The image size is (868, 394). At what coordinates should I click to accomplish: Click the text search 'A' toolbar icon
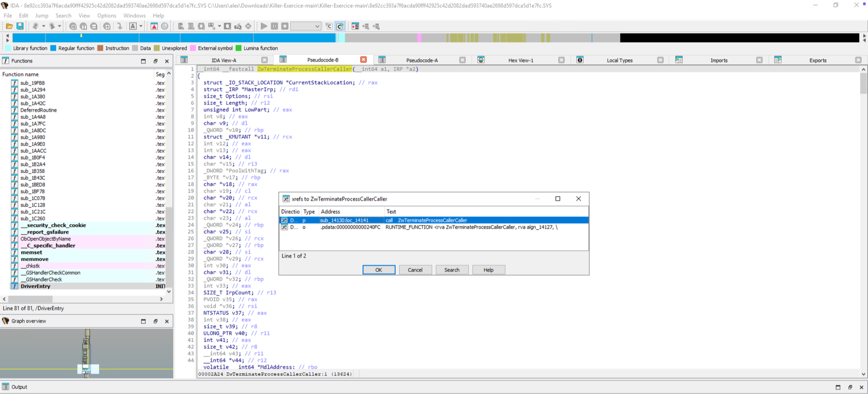point(133,26)
